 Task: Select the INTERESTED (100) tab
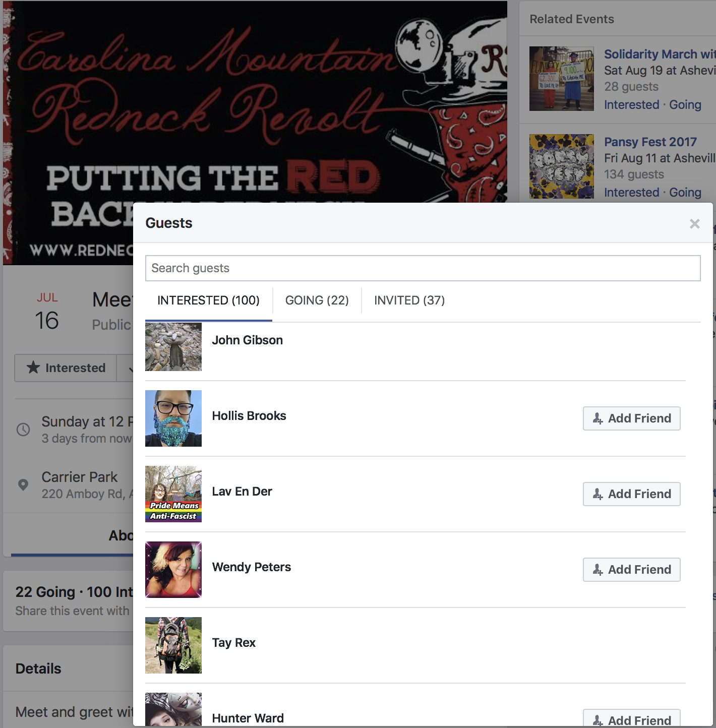click(x=209, y=300)
